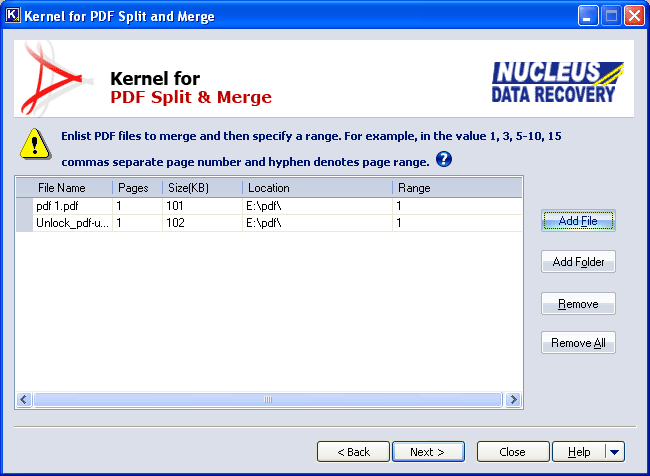
Task: Click the horizontal scrollbar left arrow
Action: click(24, 399)
